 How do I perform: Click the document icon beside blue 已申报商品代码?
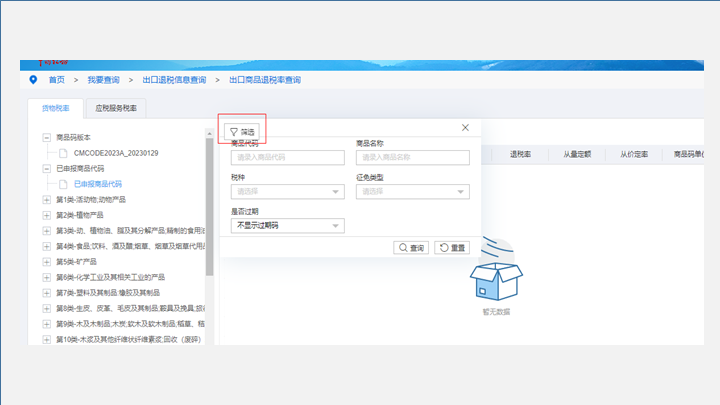click(x=63, y=184)
